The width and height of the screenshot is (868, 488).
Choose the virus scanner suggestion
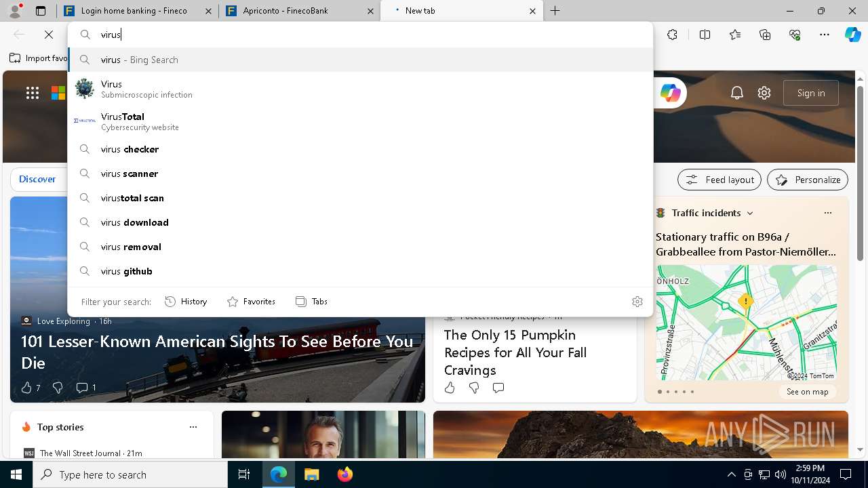tap(360, 174)
